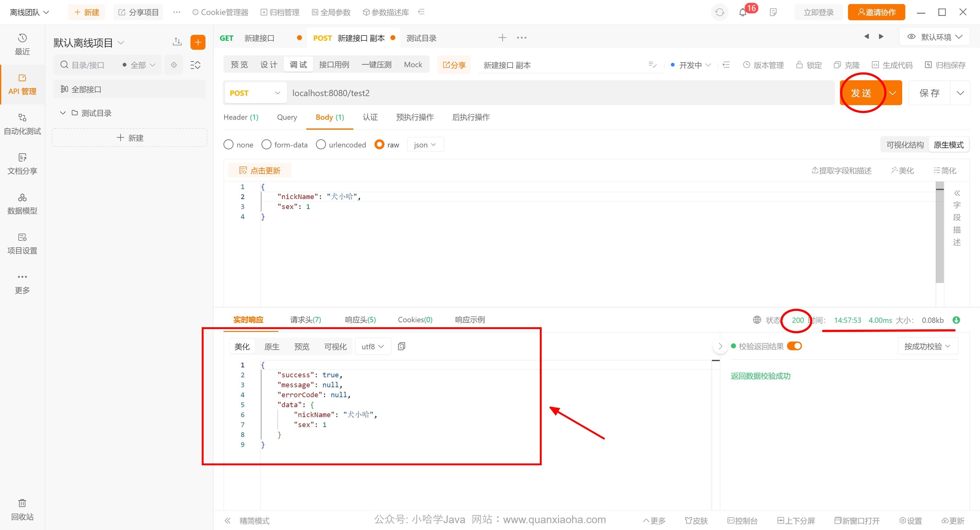Copy response using the copy icon
Screen dimensions: 980x530
click(401, 346)
